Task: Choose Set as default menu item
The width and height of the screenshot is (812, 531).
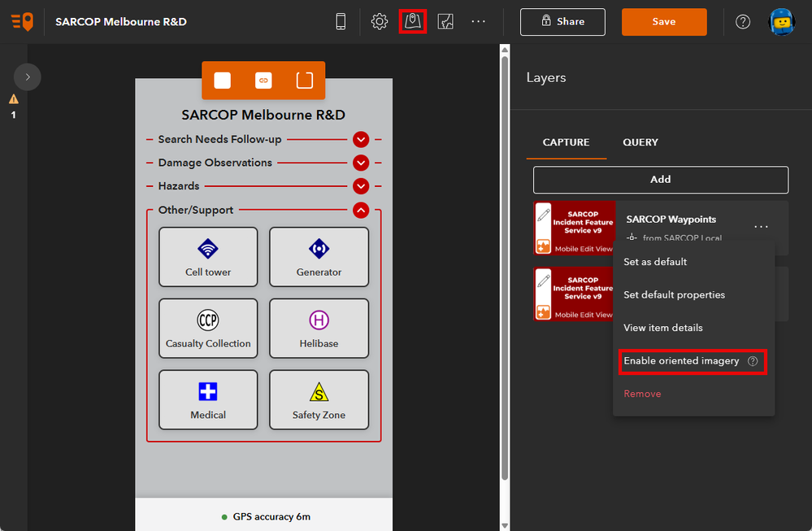Action: pos(655,262)
